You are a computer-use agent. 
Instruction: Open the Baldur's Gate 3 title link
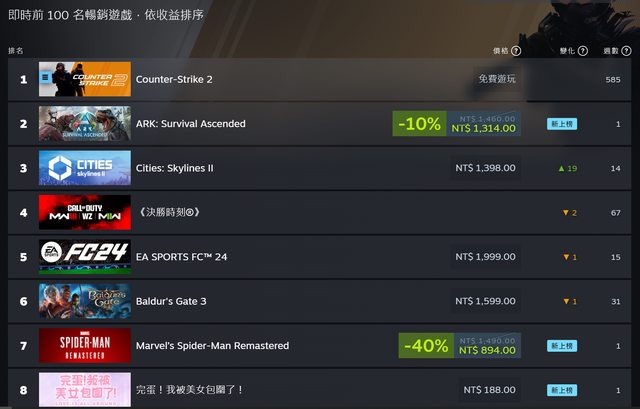[x=171, y=301]
